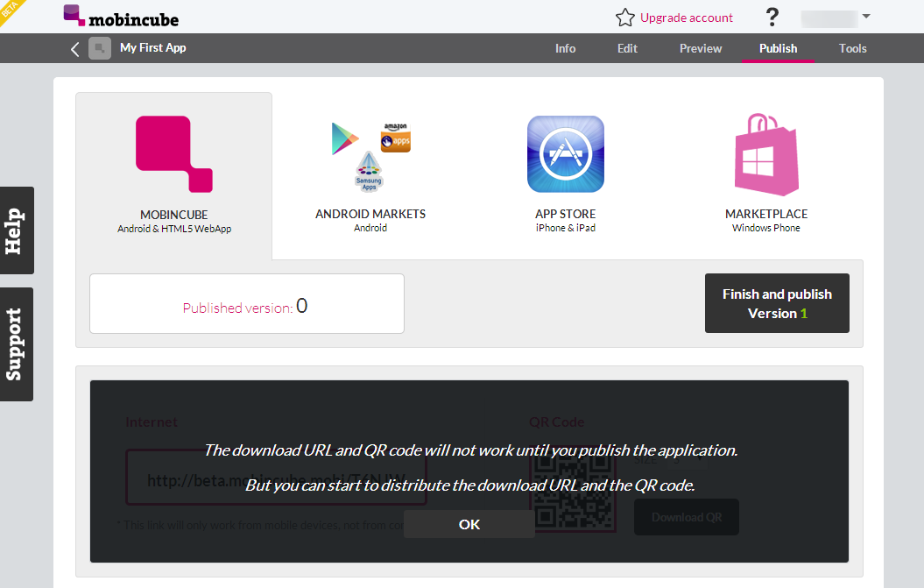The image size is (924, 588).
Task: Click the My First App title
Action: [x=152, y=48]
